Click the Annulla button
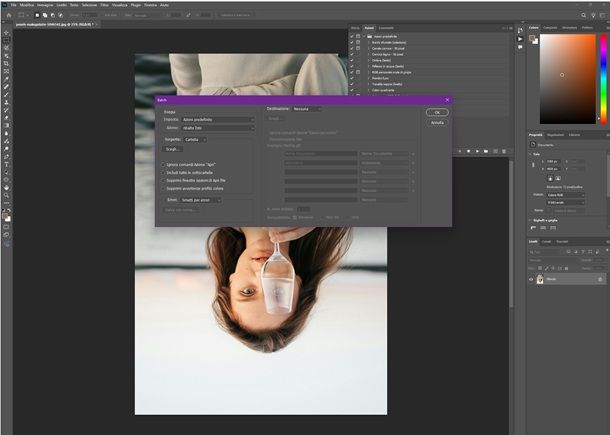 436,122
